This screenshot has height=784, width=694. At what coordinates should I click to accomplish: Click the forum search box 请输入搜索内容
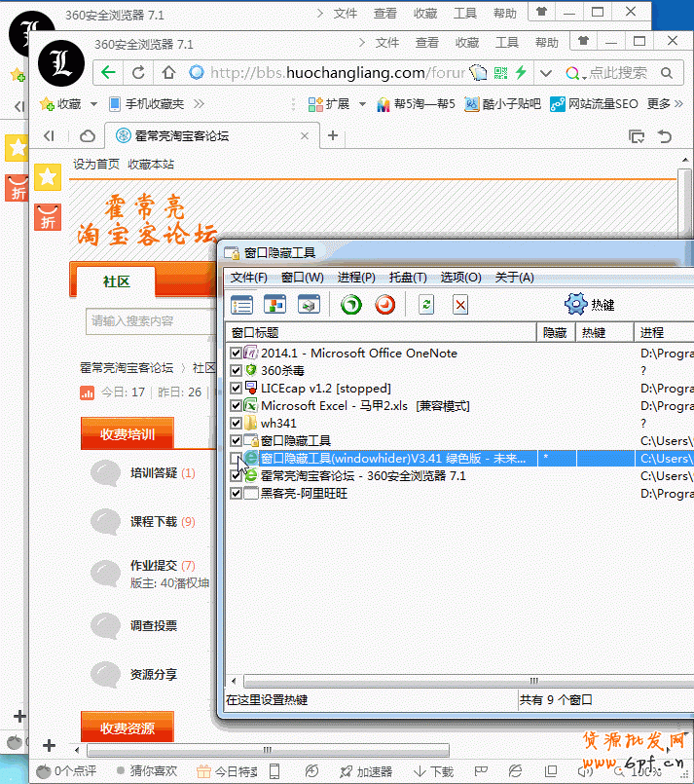151,321
